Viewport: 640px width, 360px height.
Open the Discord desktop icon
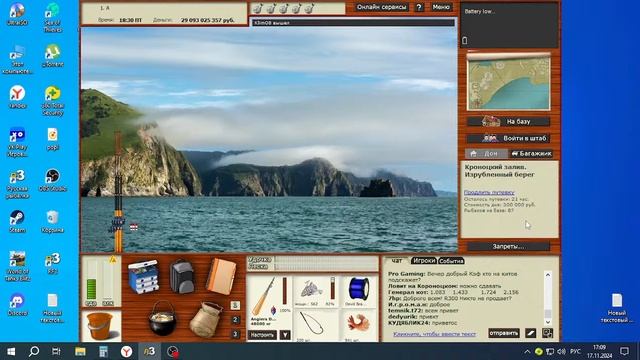coord(17,304)
